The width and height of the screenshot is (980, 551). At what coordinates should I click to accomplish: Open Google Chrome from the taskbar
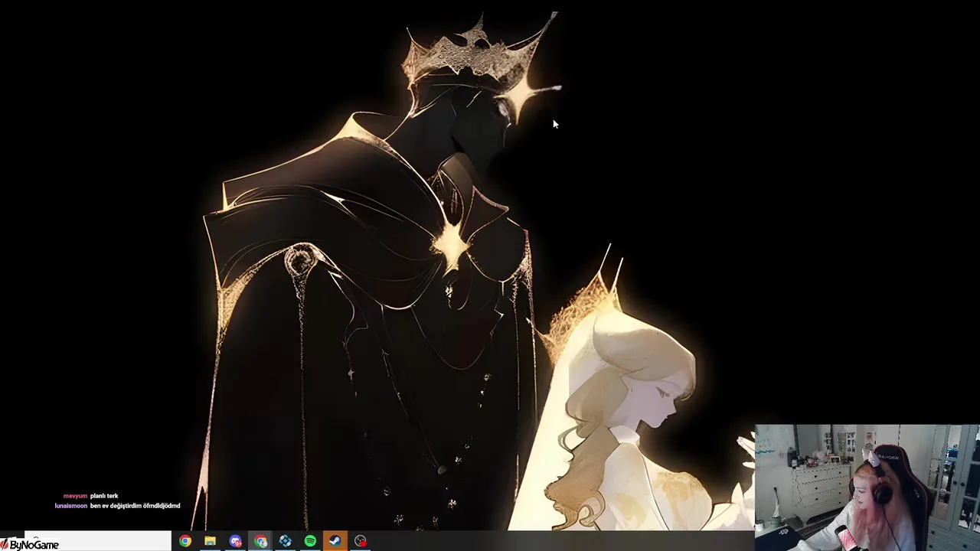click(x=185, y=541)
